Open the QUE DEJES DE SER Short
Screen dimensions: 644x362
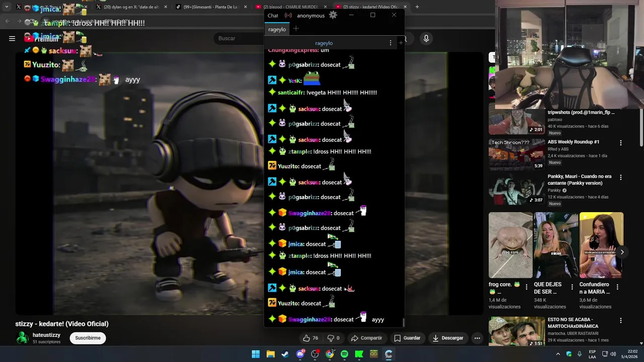pos(555,245)
